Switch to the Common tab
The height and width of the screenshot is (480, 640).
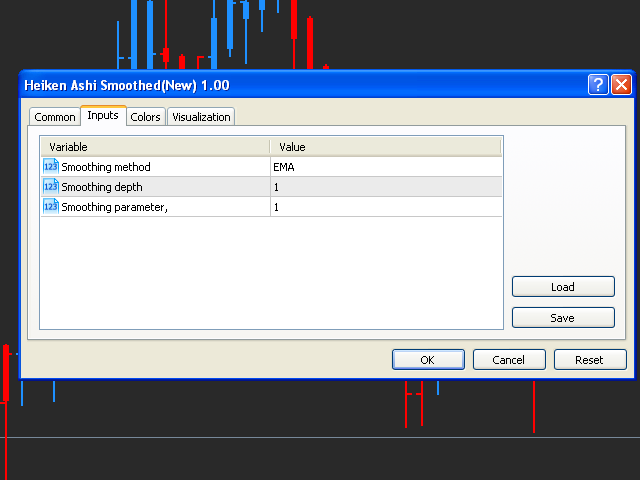[x=55, y=117]
